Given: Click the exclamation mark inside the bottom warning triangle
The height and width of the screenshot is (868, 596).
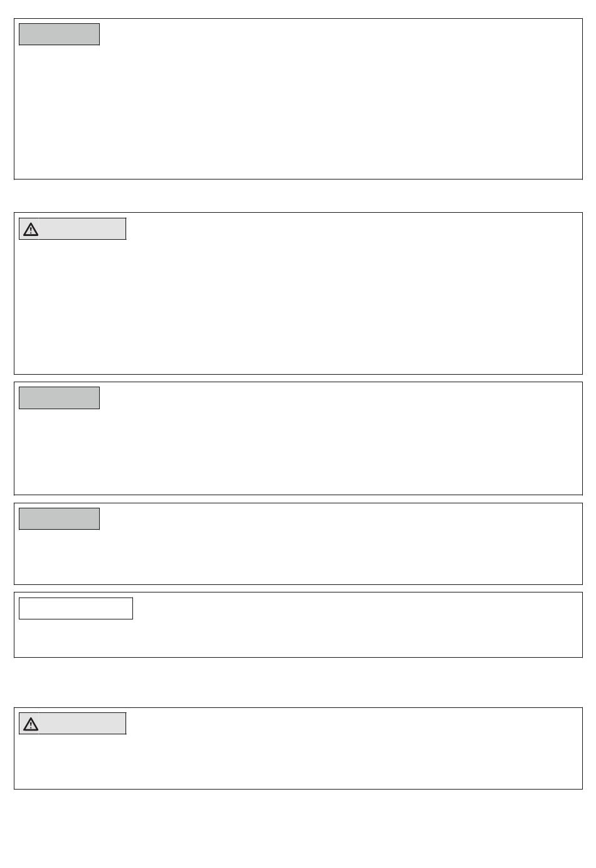Looking at the screenshot, I should pos(31,726).
